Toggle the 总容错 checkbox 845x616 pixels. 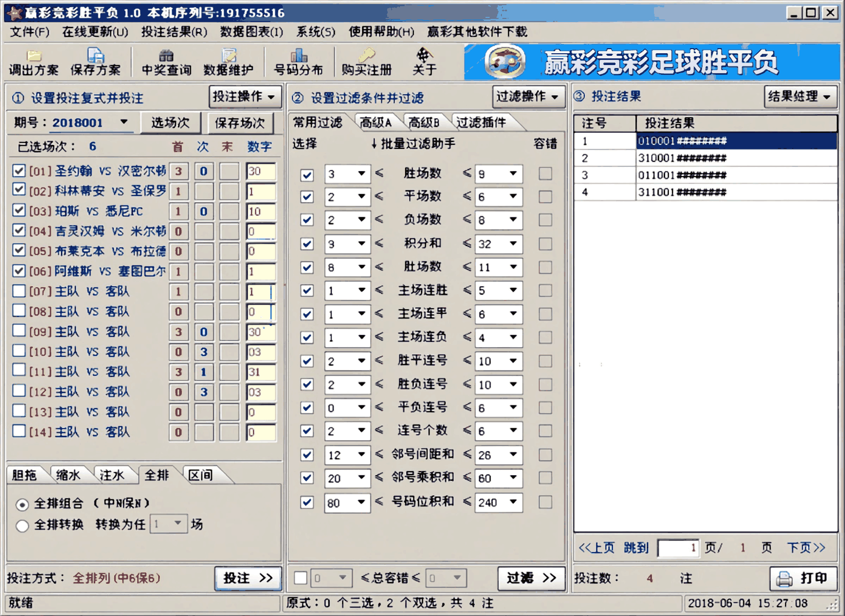pos(301,578)
